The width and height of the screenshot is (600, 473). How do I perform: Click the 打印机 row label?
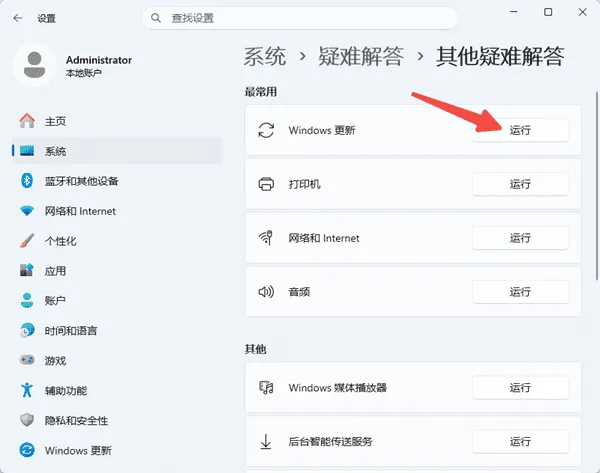(x=305, y=184)
